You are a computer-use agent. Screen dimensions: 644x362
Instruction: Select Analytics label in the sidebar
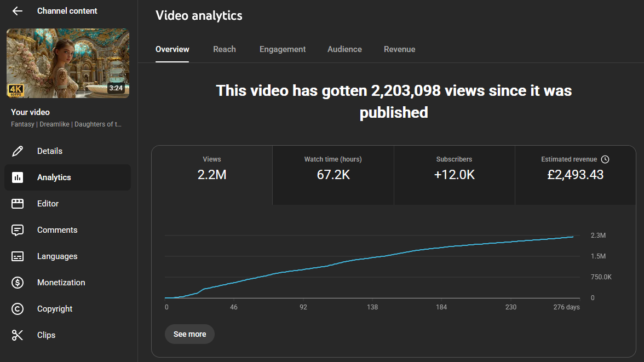click(x=54, y=177)
